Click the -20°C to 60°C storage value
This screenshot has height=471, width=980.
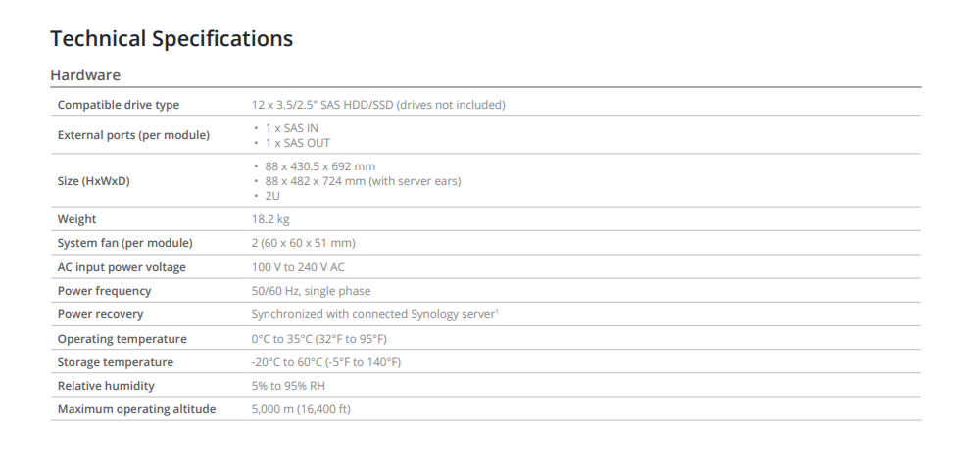point(325,362)
